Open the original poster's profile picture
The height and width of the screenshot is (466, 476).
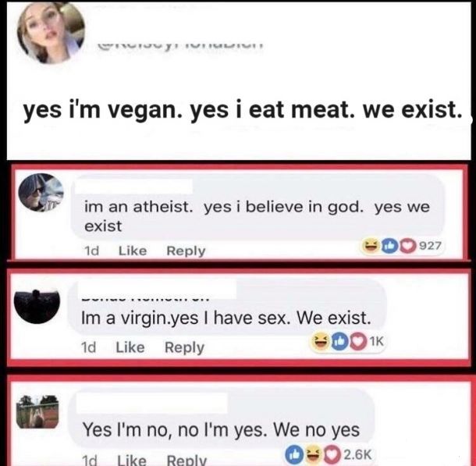51,33
